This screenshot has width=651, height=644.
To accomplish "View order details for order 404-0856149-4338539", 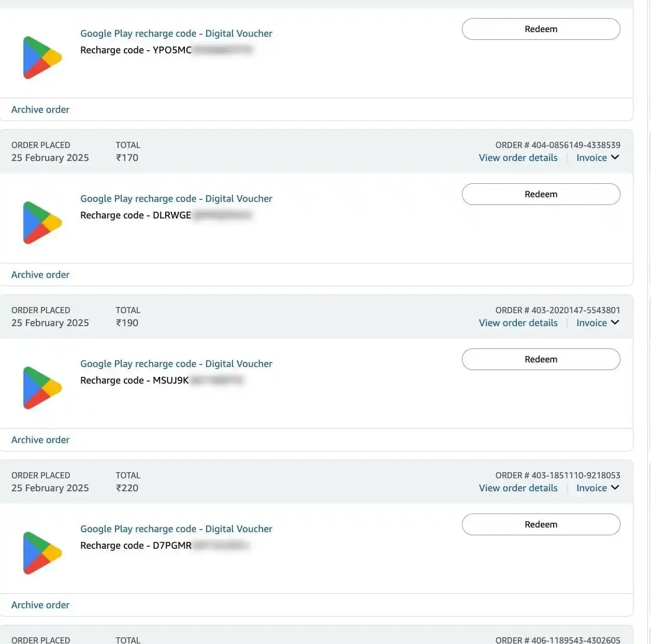I will coord(518,158).
